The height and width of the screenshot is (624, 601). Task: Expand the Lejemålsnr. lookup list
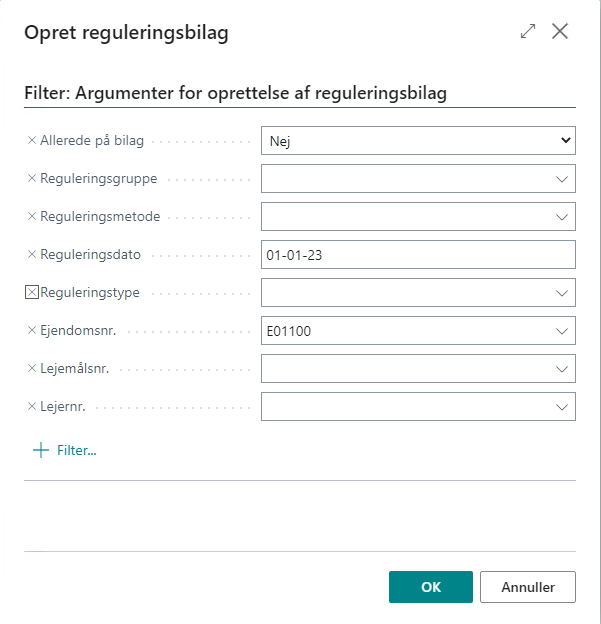[x=562, y=369]
